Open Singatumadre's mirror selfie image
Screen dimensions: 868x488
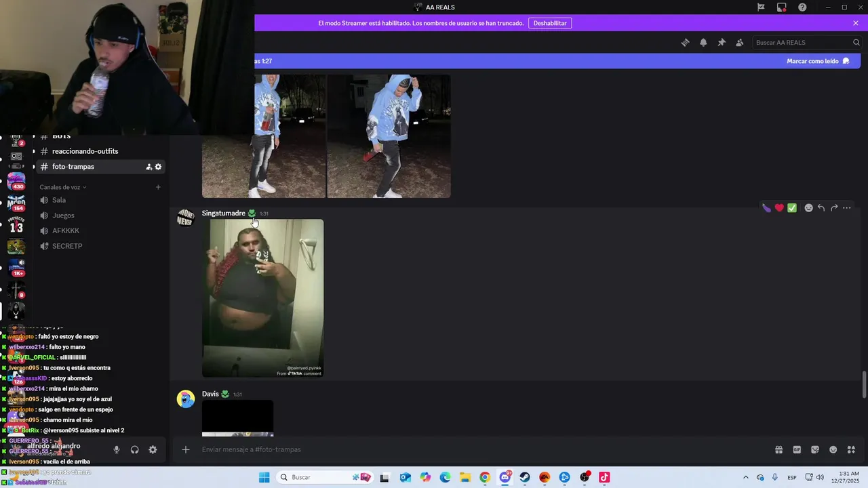pyautogui.click(x=262, y=298)
